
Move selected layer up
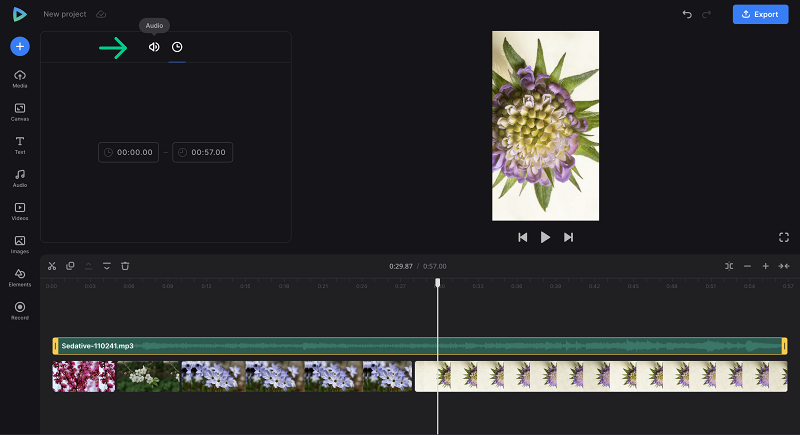88,266
